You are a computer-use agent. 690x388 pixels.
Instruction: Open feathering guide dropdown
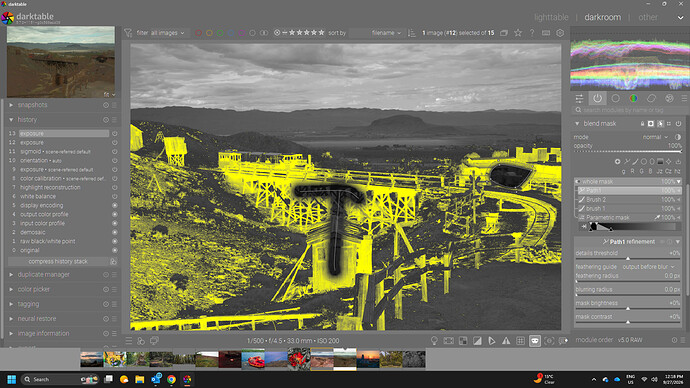(x=648, y=267)
